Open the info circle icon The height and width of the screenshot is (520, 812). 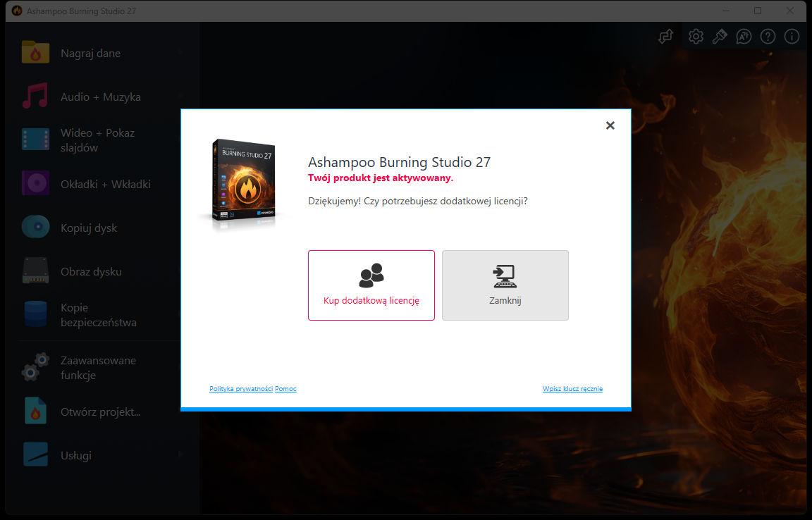792,36
